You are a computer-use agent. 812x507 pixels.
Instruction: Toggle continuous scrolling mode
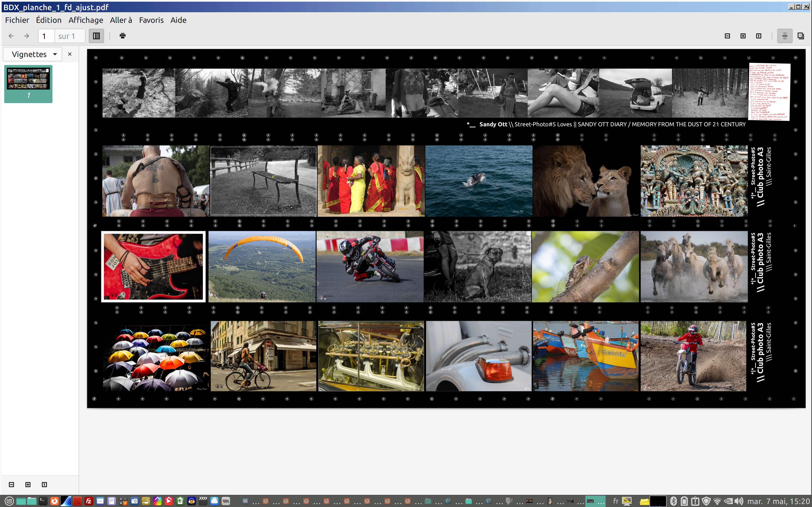point(785,36)
